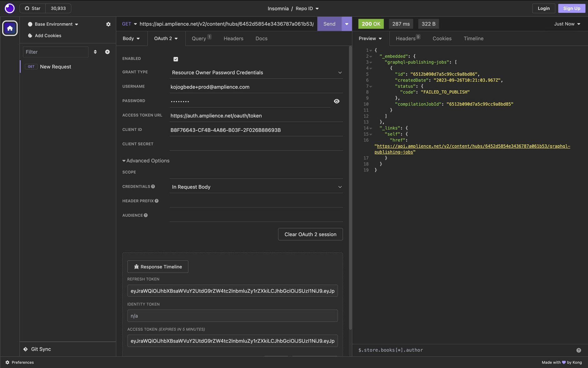Open the Grant Type dropdown
Image resolution: width=588 pixels, height=368 pixels.
tap(256, 73)
